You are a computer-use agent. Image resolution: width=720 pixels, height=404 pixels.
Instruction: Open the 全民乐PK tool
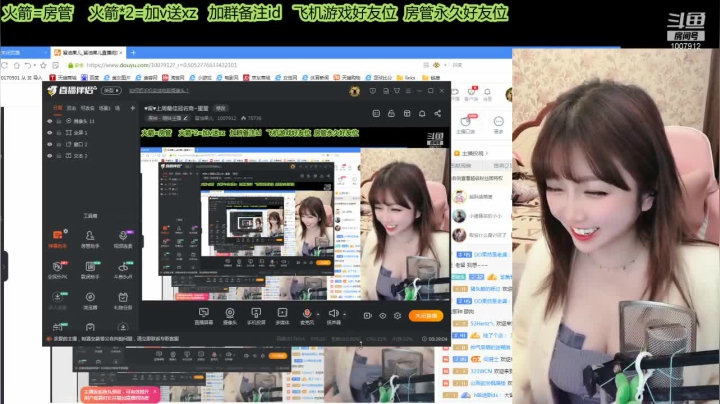(57, 269)
